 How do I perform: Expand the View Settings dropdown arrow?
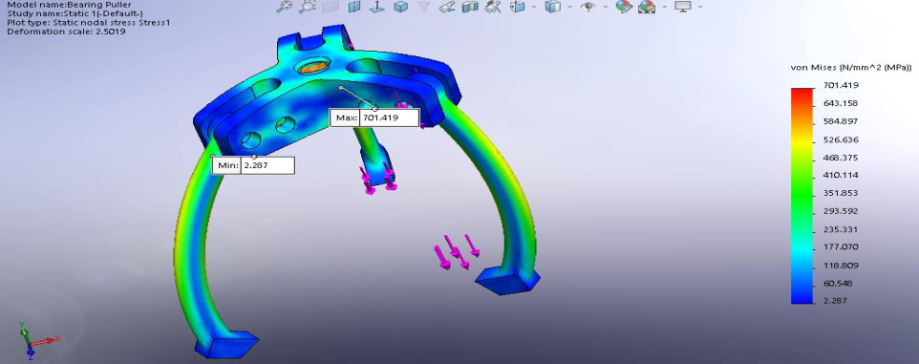coord(700,7)
